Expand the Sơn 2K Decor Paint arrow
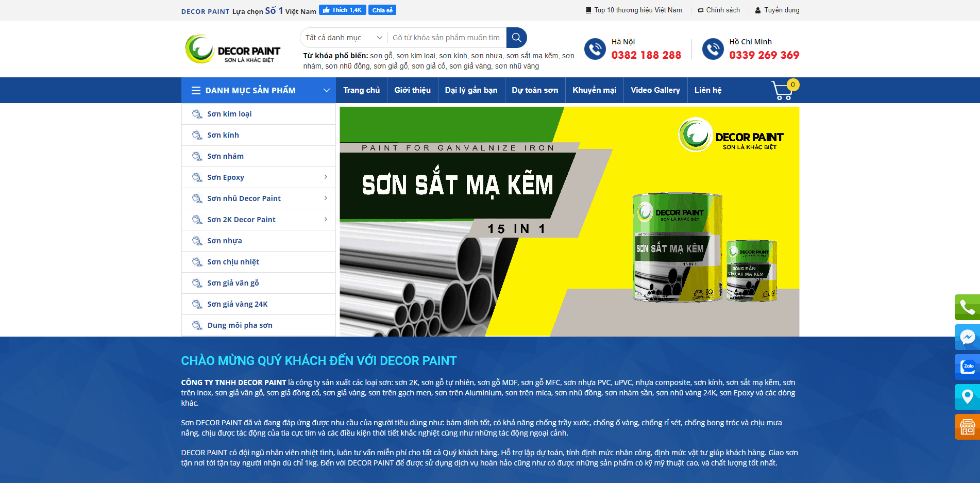Viewport: 980px width, 483px height. [326, 220]
